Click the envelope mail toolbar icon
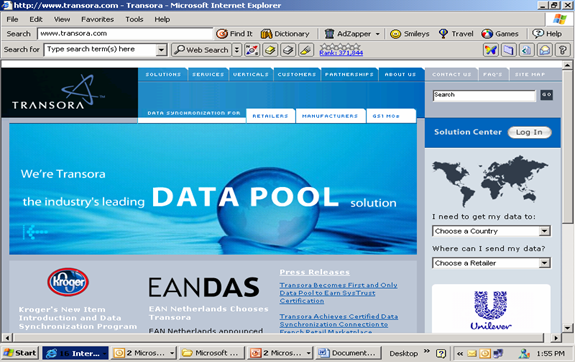The width and height of the screenshot is (575, 362). [x=545, y=50]
